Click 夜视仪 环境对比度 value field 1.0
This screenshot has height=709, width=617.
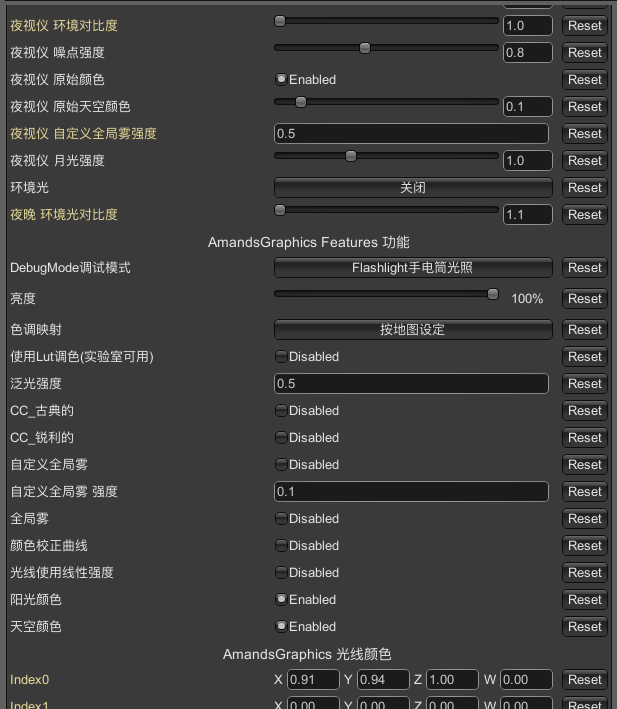(x=528, y=26)
